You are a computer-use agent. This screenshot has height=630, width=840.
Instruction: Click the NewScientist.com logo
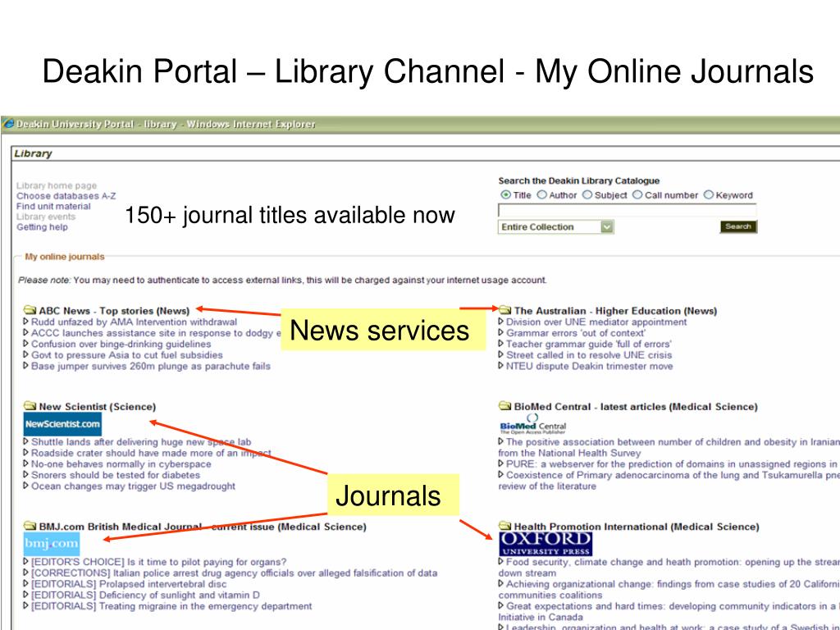[x=62, y=424]
